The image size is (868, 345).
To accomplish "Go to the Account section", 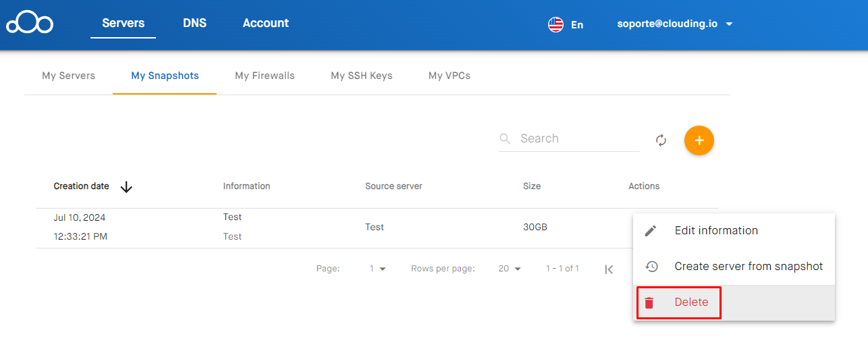I will tap(265, 23).
